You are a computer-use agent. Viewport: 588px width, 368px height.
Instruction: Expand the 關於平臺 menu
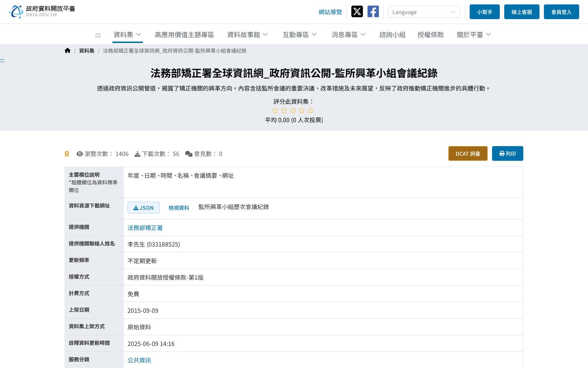(474, 35)
